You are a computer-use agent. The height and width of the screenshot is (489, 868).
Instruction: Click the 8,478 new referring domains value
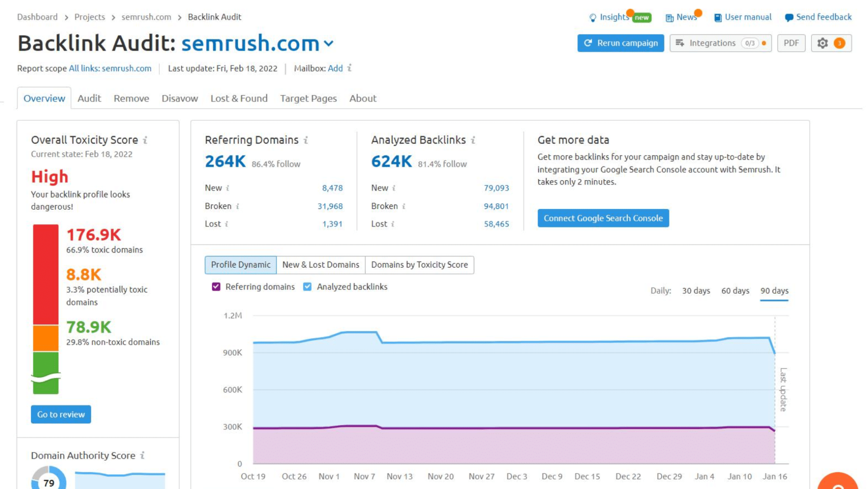point(332,188)
